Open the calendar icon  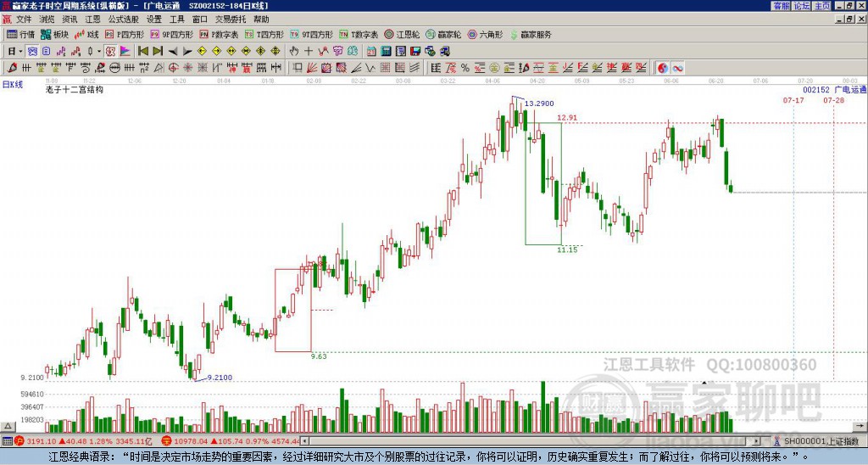tap(371, 52)
